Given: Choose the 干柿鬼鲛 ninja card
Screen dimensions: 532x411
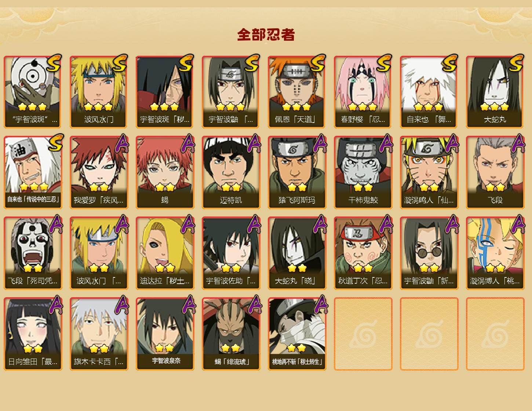Looking at the screenshot, I should coord(363,172).
